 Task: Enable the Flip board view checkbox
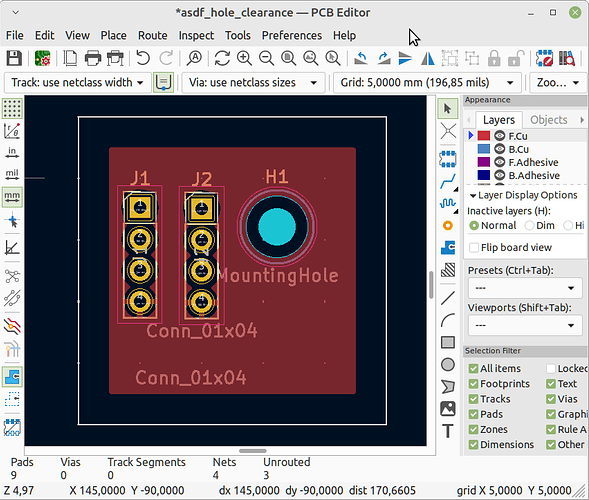pos(474,248)
